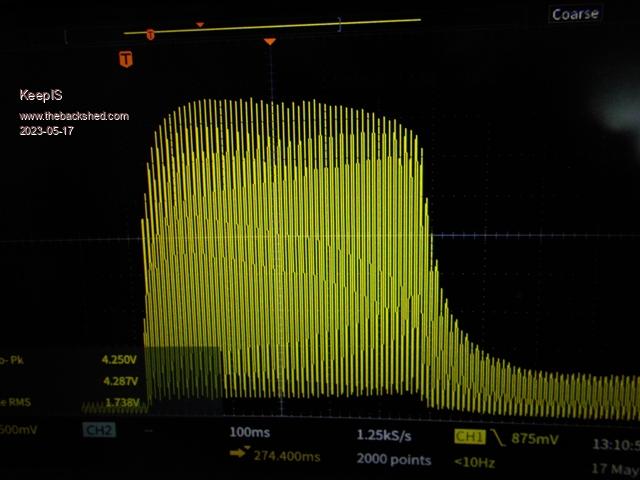Click the right bracket on overview bar
The height and width of the screenshot is (480, 640).
pyautogui.click(x=339, y=24)
